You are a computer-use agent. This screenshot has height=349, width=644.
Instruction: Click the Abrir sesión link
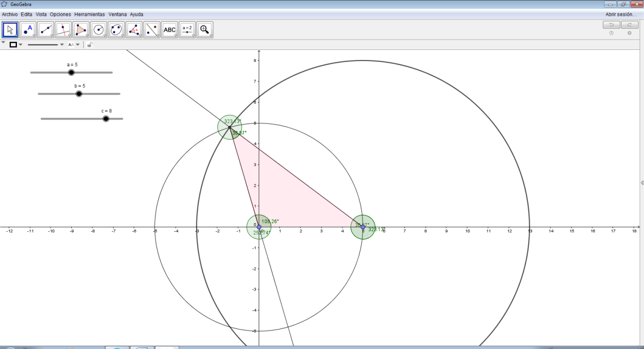pos(621,14)
